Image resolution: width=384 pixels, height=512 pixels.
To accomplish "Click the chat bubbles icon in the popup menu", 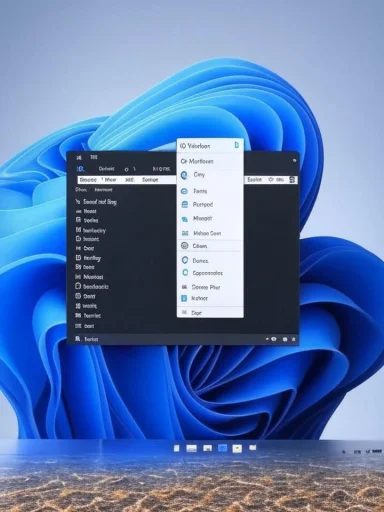I will pos(184,219).
